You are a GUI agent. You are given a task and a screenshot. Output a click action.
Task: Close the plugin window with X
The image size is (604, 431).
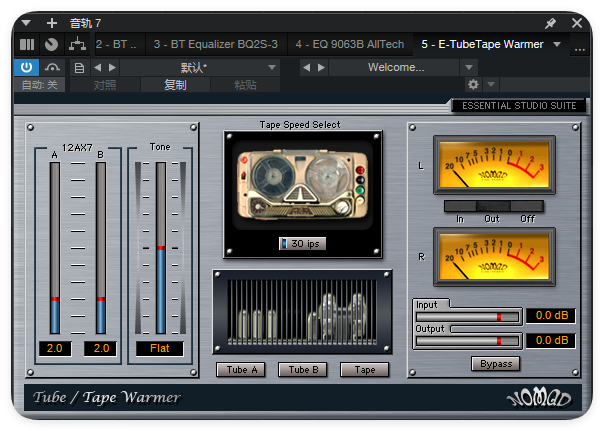click(577, 23)
